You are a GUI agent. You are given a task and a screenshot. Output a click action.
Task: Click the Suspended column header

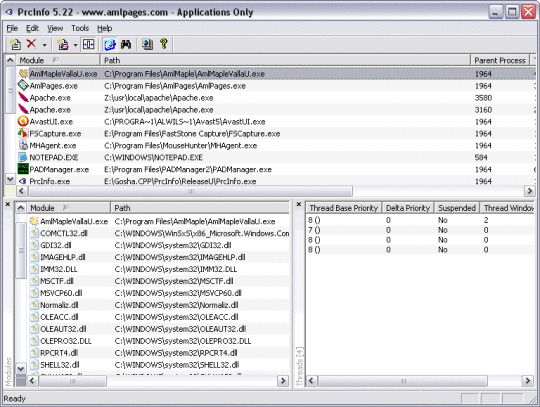[x=457, y=208]
